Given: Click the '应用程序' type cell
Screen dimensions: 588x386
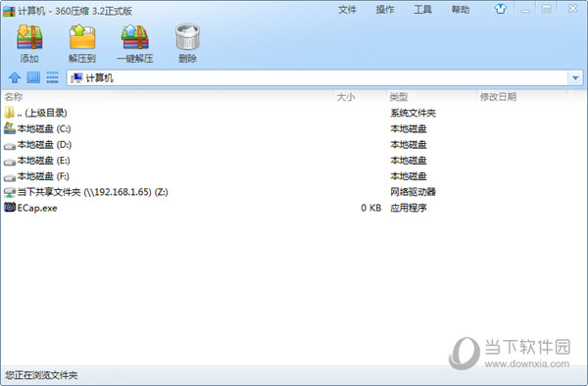Looking at the screenshot, I should pos(409,208).
